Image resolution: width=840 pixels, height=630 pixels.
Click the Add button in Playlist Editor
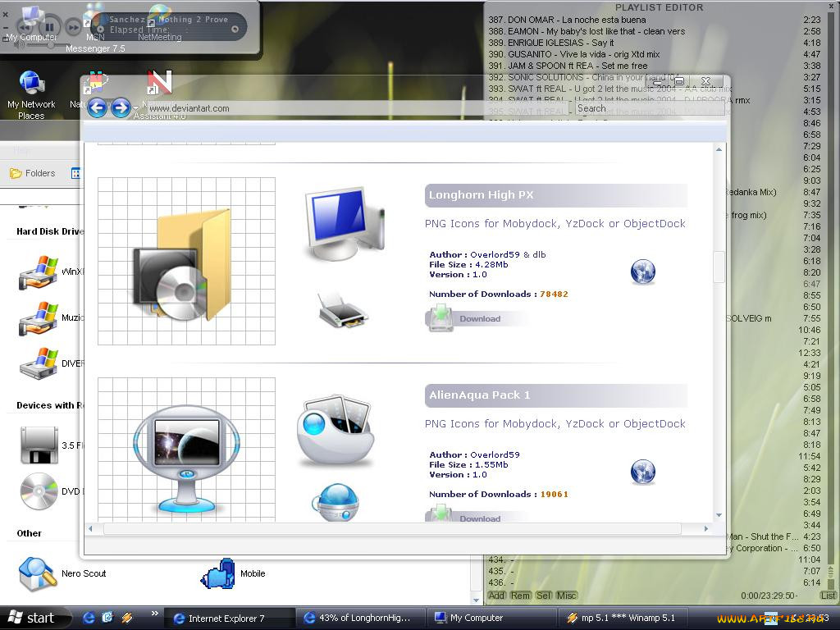496,596
